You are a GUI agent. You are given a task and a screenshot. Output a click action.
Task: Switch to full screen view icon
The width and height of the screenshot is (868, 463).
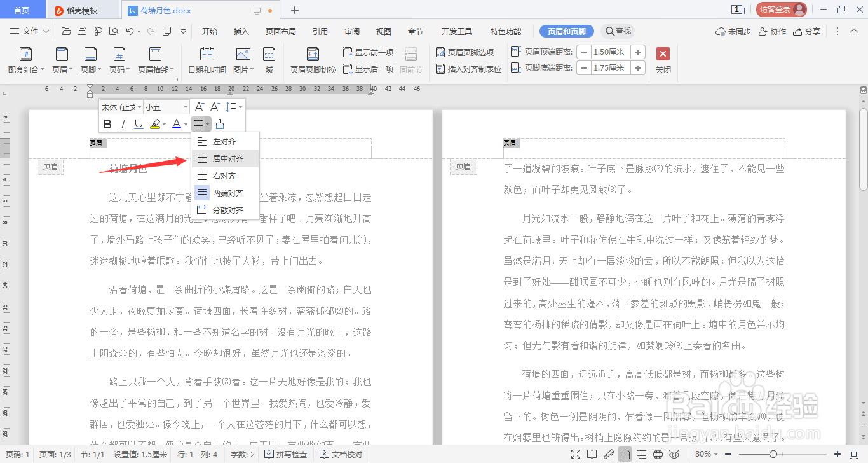coord(575,454)
